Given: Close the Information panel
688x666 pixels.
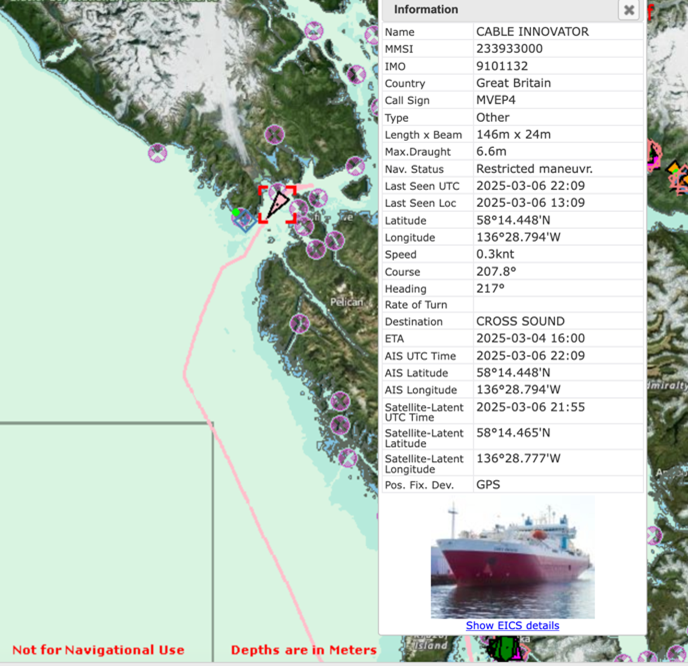Looking at the screenshot, I should [x=628, y=10].
